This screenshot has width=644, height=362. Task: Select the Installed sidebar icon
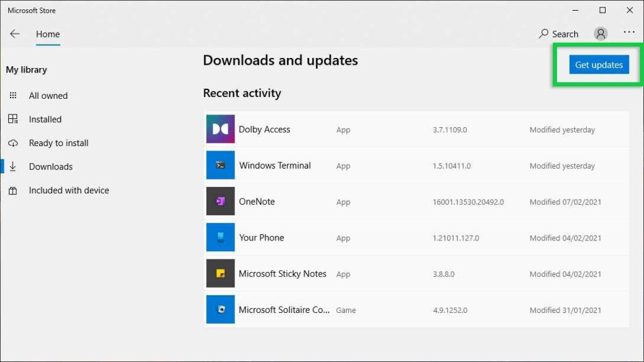pyautogui.click(x=13, y=119)
